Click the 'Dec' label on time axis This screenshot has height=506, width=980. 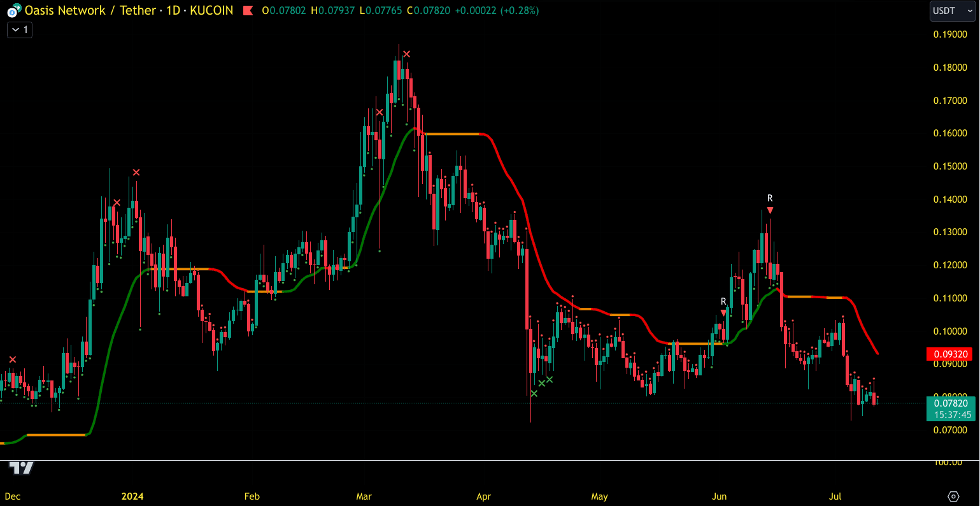[x=13, y=496]
